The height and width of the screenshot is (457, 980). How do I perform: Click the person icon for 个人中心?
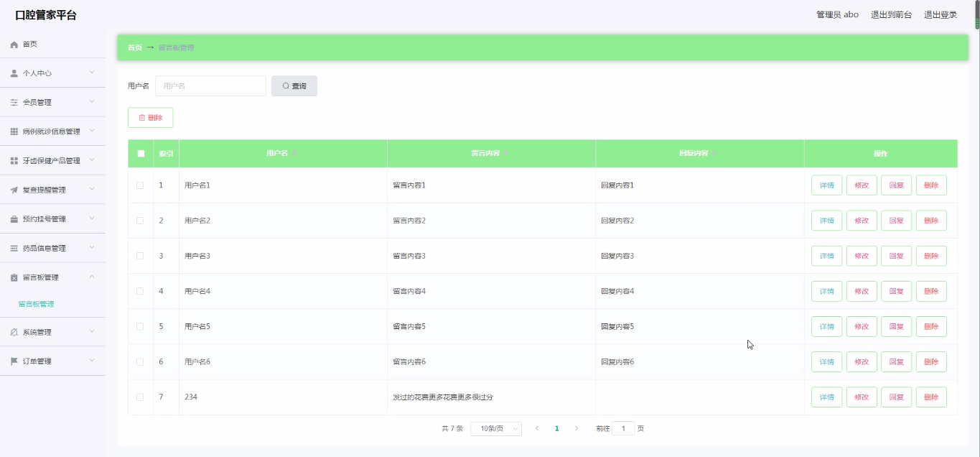[x=14, y=73]
